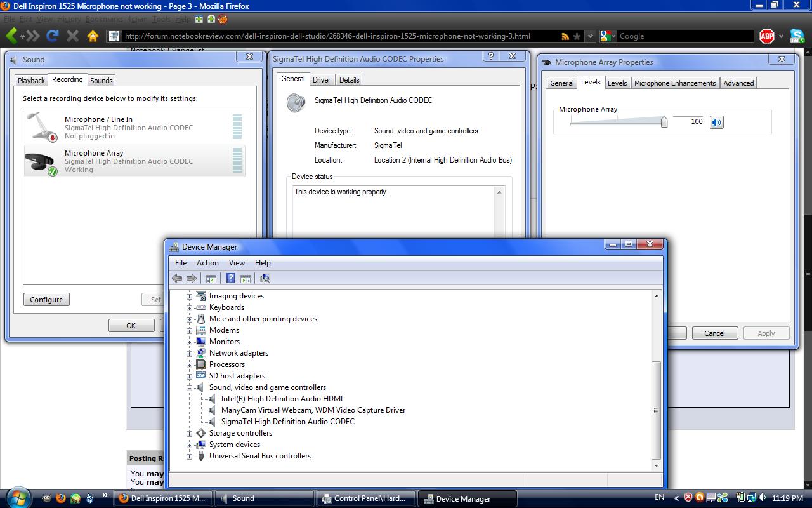Open the Details tab in SigmaTel properties
This screenshot has height=508, width=812.
click(349, 80)
